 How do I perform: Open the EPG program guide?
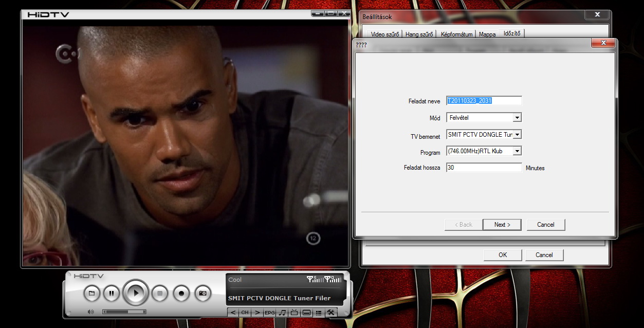point(270,313)
